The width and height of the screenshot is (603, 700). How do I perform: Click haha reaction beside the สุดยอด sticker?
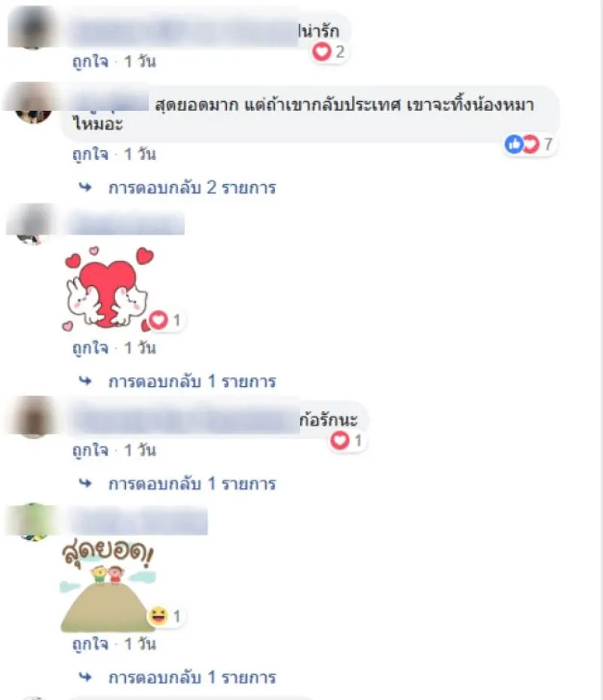pyautogui.click(x=166, y=616)
